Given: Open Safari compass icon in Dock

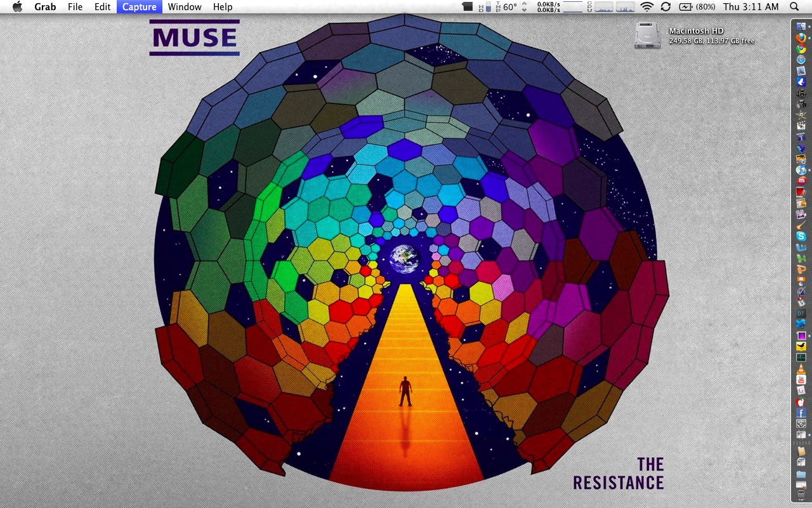Looking at the screenshot, I should [801, 60].
